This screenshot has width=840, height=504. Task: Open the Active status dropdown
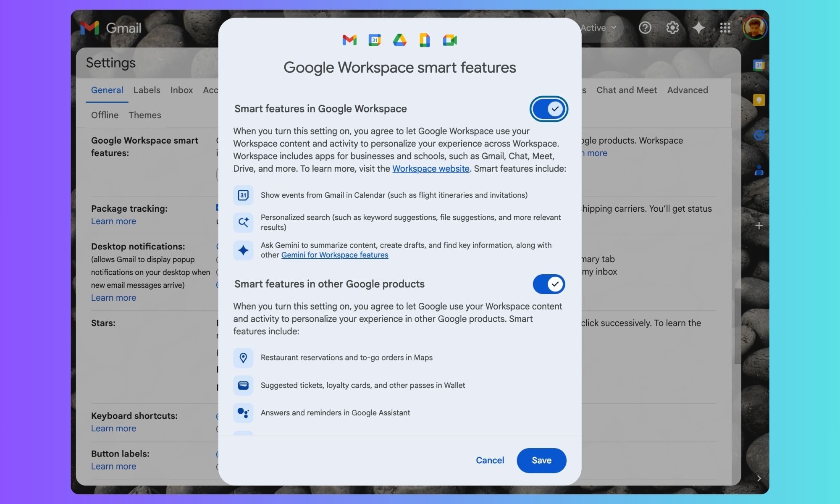pos(598,28)
